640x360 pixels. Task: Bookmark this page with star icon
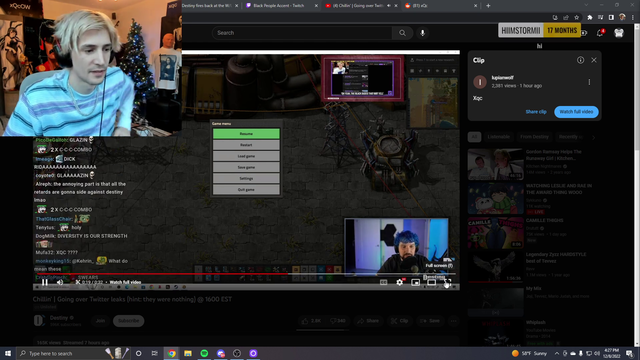pyautogui.click(x=577, y=18)
